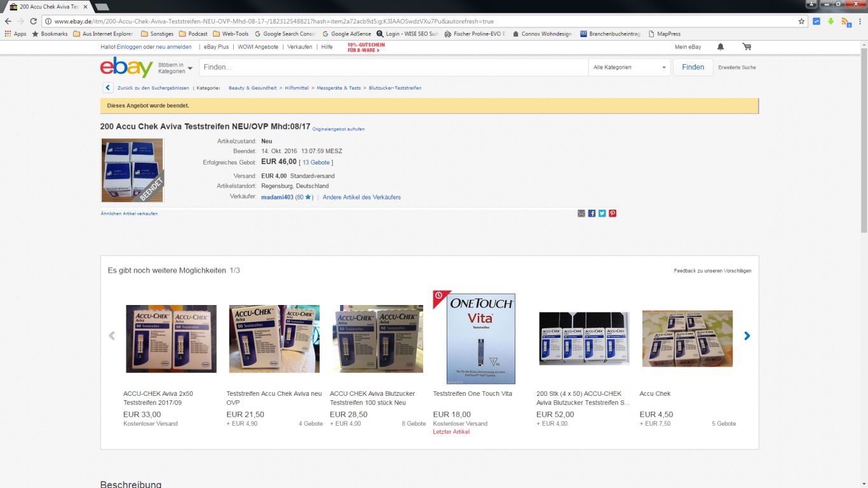Open Teststreifen Accu Chek Aviva neu OVP item
The width and height of the screenshot is (868, 488).
click(274, 339)
